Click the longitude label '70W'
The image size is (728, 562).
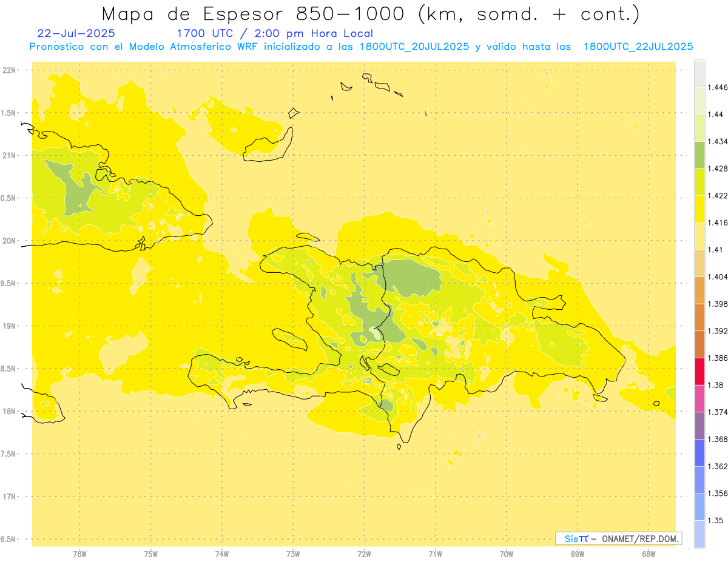pos(507,554)
